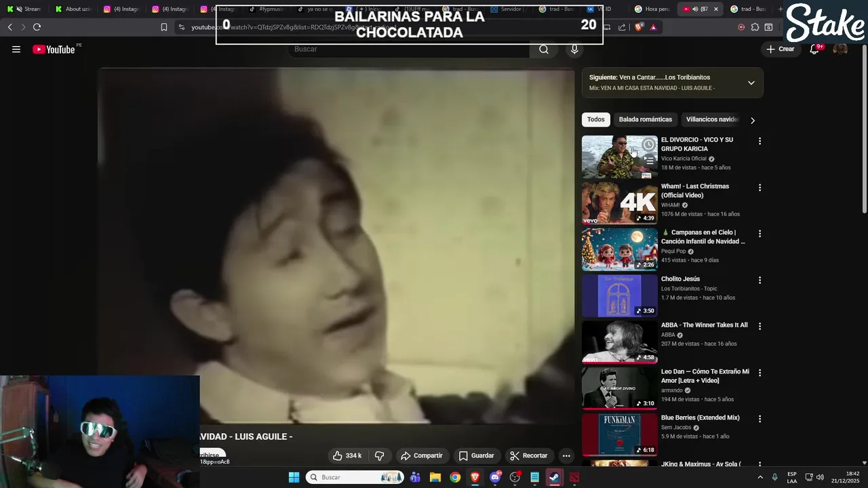
Task: Open the YouTube account avatar menu
Action: click(840, 49)
